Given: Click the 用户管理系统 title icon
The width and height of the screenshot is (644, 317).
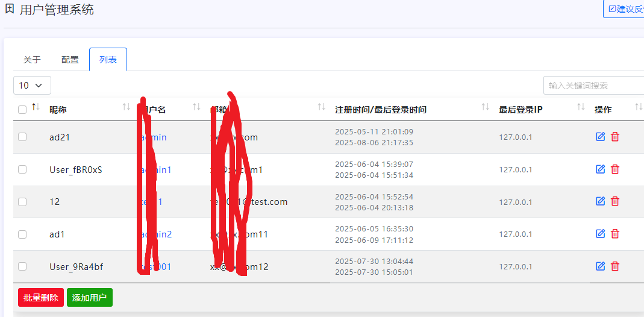Looking at the screenshot, I should tap(10, 8).
